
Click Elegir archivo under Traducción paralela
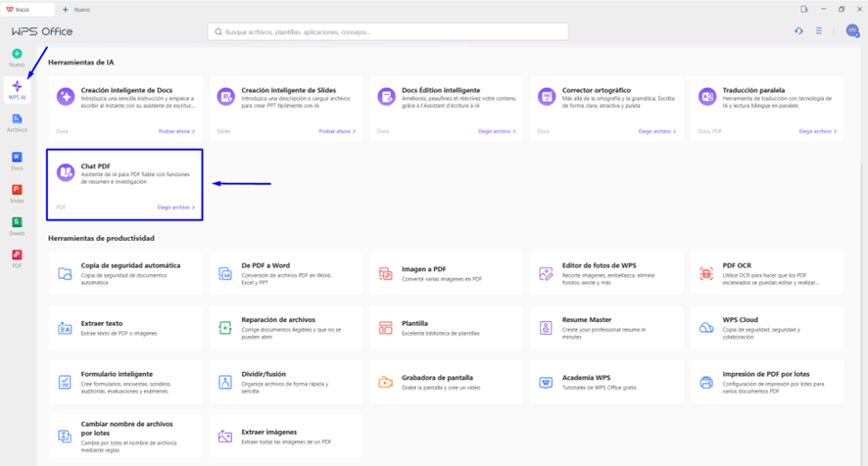point(818,131)
